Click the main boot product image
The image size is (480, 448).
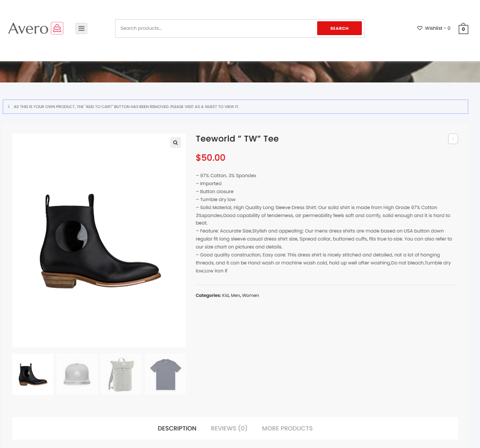pos(99,240)
